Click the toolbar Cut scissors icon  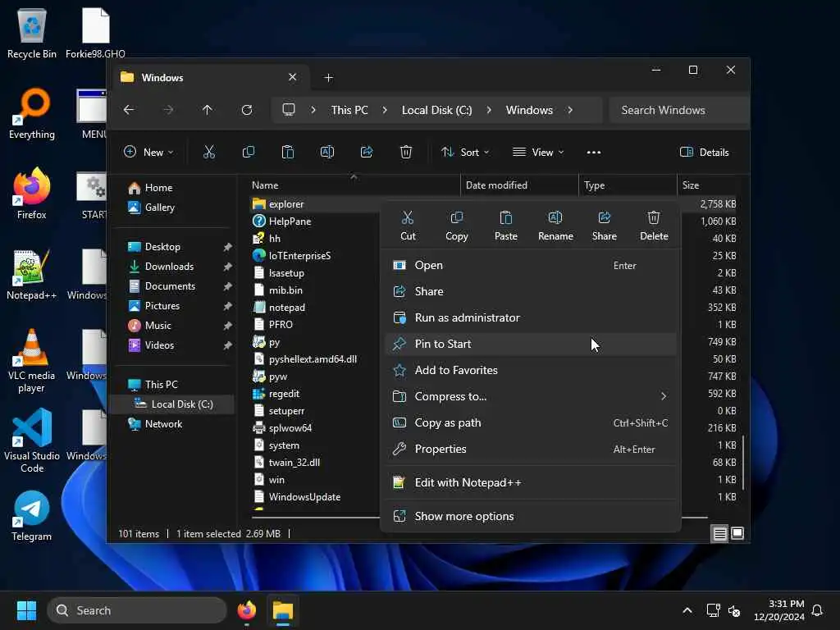(x=209, y=152)
